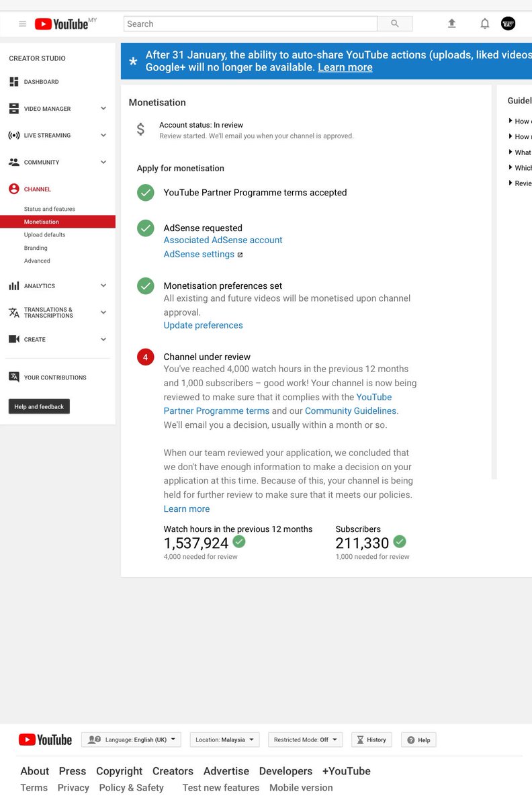532x806 pixels.
Task: Click the green check next to subscribers count
Action: [x=400, y=541]
